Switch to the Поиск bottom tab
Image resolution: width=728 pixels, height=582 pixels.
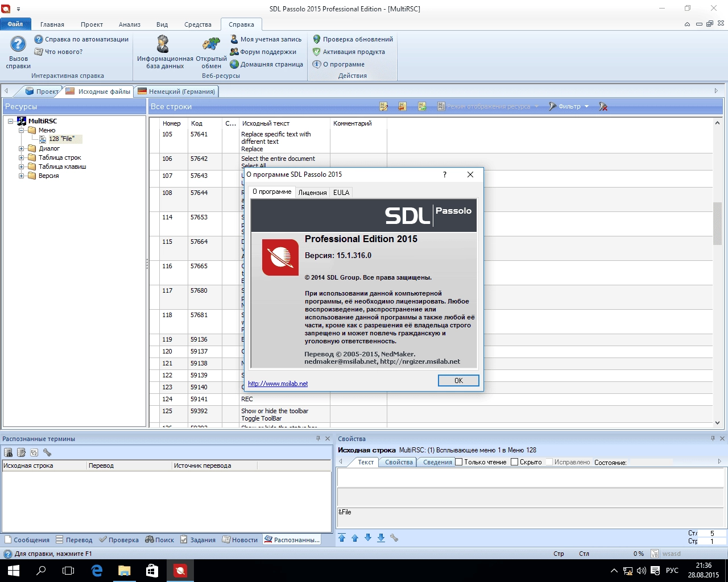[160, 539]
